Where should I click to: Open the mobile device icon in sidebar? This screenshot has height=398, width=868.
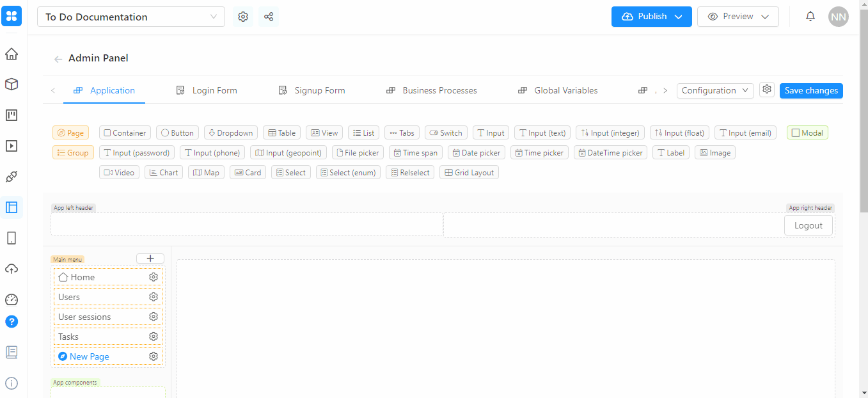(x=12, y=238)
